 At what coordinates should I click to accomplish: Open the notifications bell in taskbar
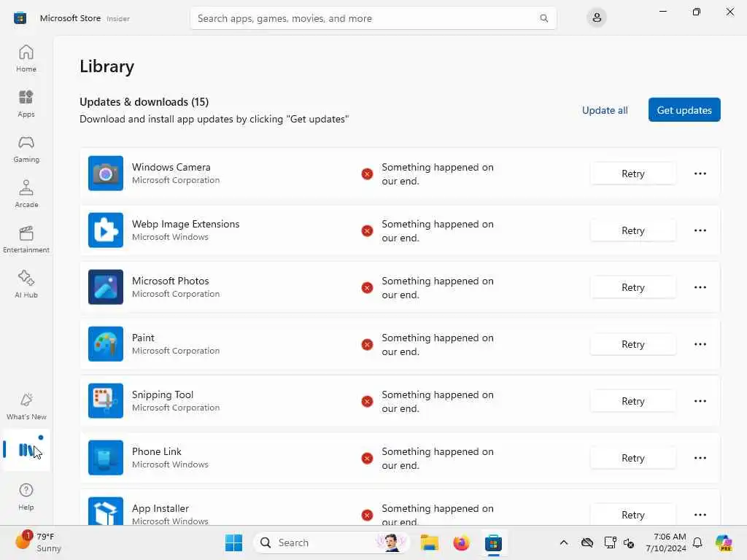[697, 542]
